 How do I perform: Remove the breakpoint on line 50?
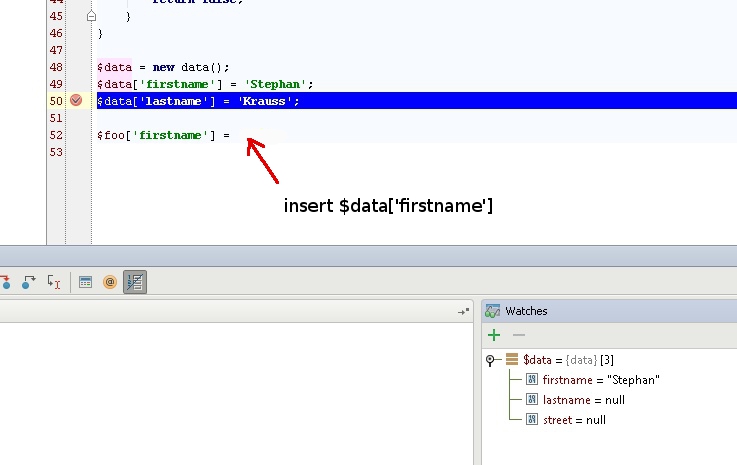coord(76,100)
